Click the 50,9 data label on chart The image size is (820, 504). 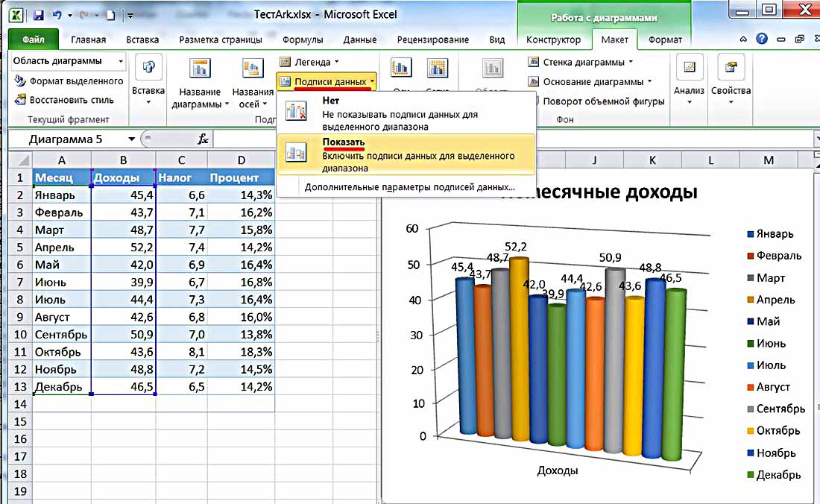(611, 258)
